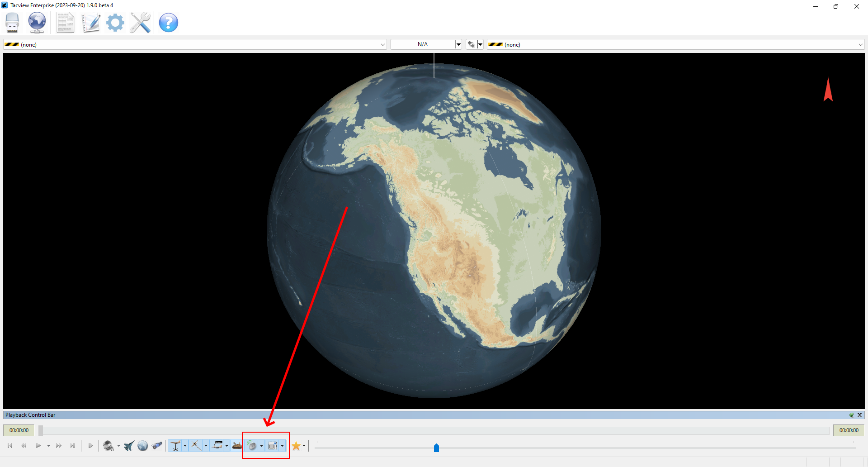Click the right 00:00:00 time field
The height and width of the screenshot is (467, 868).
(849, 430)
